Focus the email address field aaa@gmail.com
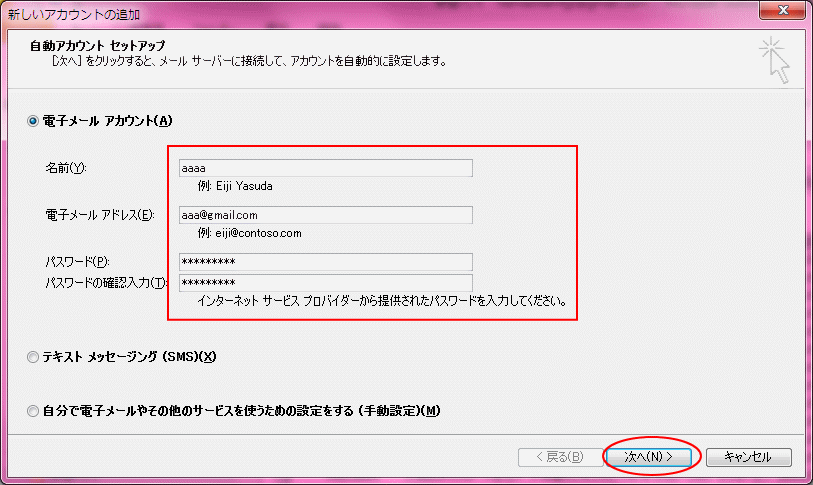 [x=326, y=215]
